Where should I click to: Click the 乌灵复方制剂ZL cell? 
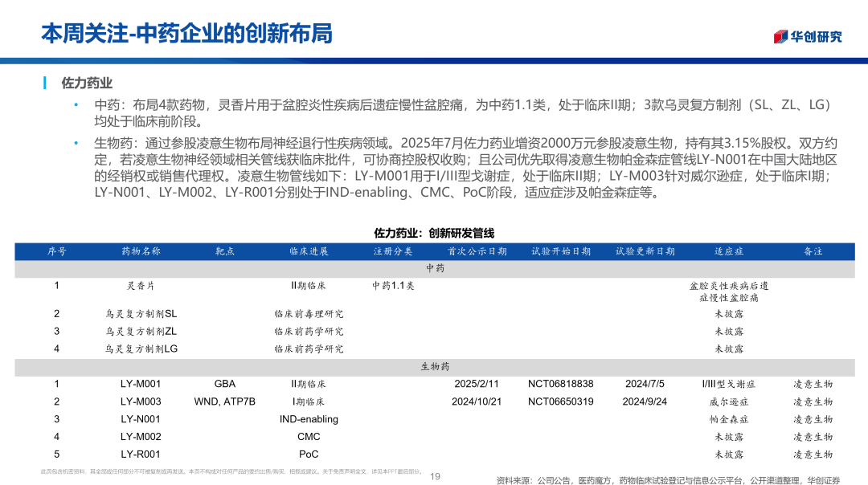tap(141, 332)
